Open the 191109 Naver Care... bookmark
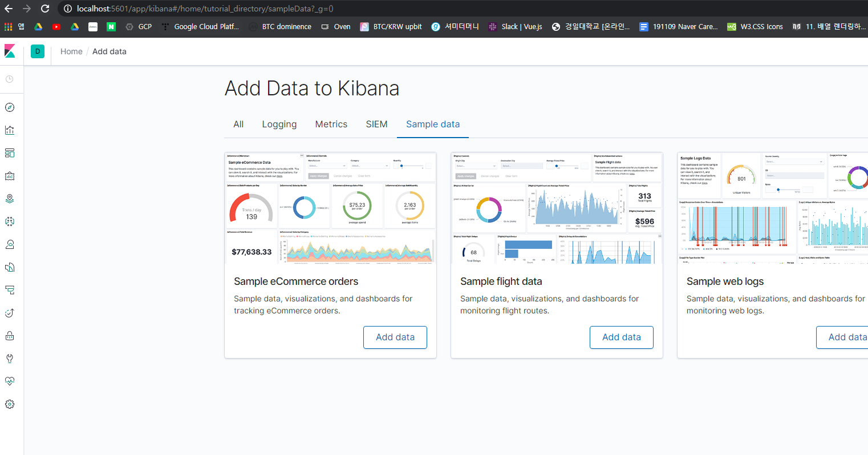Screen dimensions: 868x455 click(679, 26)
